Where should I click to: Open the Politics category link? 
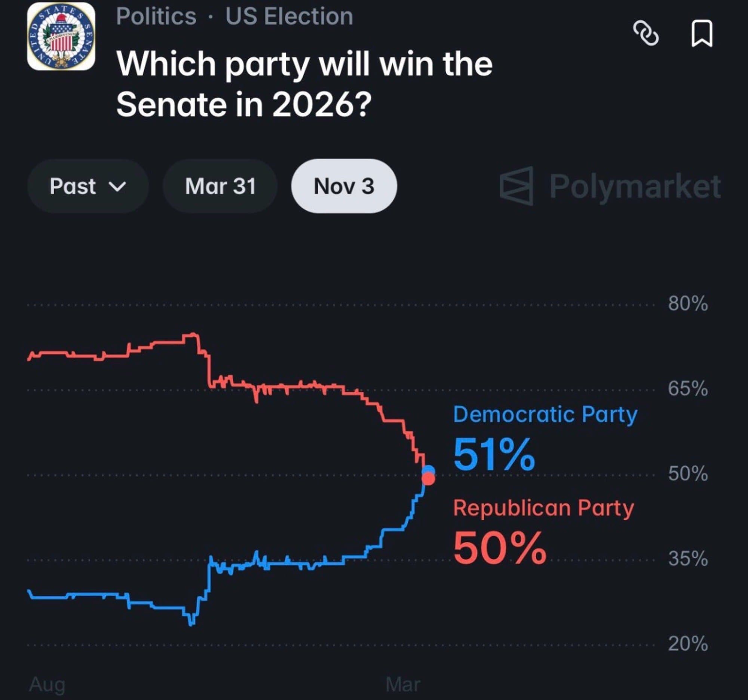[x=156, y=16]
